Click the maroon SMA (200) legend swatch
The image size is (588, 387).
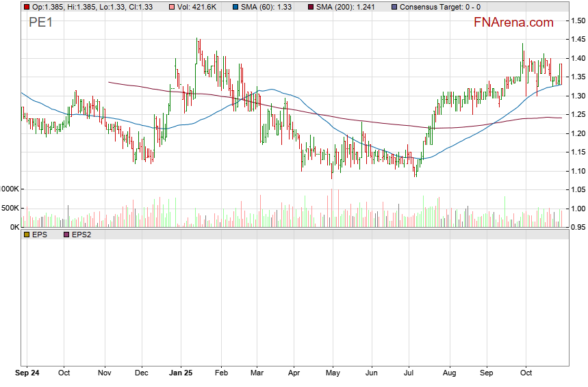pyautogui.click(x=311, y=7)
